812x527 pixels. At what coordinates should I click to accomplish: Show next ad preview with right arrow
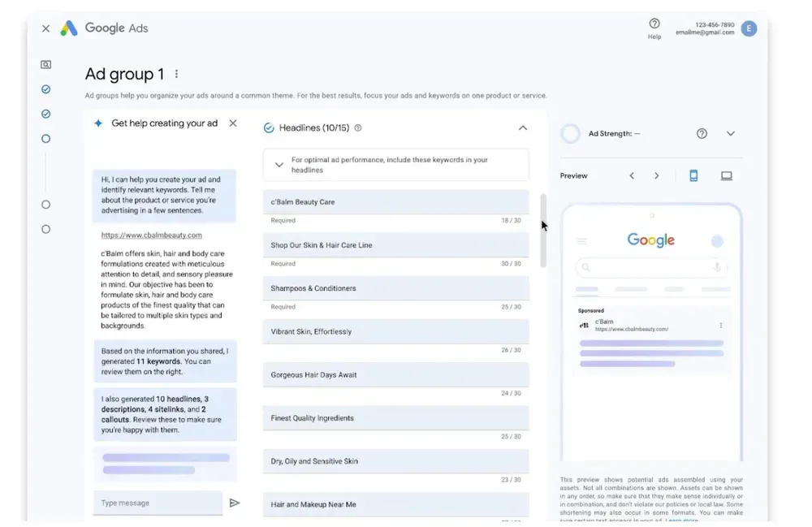click(x=656, y=176)
